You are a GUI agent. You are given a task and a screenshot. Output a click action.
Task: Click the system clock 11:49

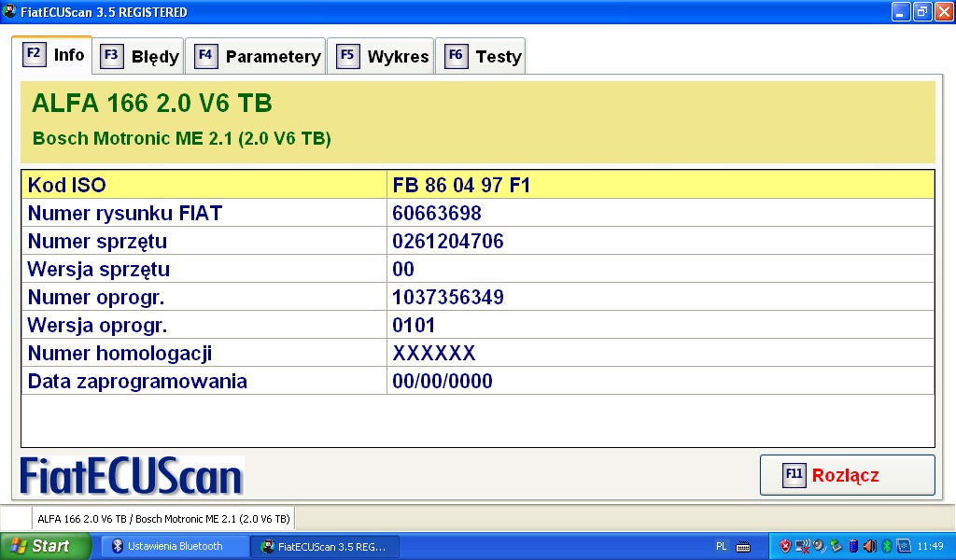point(931,547)
